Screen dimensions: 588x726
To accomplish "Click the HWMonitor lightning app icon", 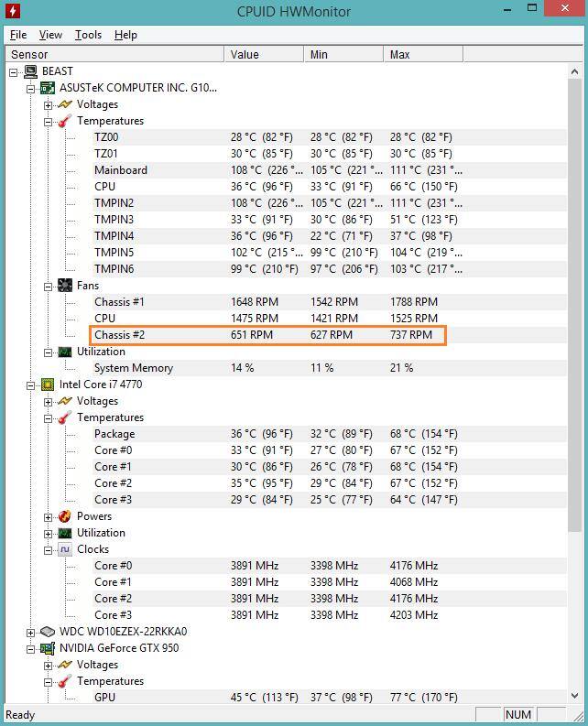I will coord(13,10).
